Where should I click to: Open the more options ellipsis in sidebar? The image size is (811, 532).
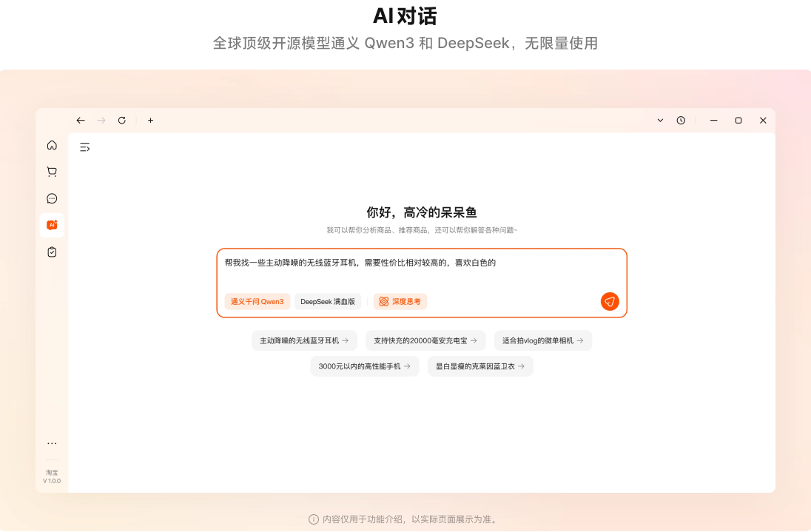[52, 444]
